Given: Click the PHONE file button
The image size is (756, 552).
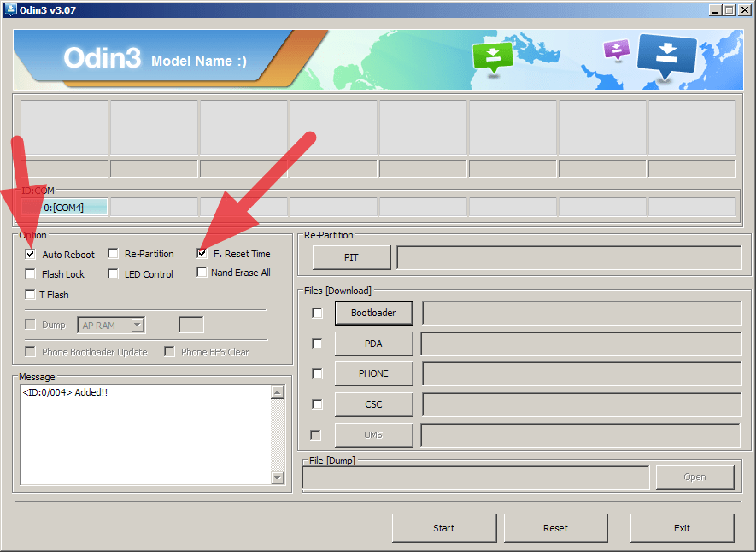Looking at the screenshot, I should point(373,373).
